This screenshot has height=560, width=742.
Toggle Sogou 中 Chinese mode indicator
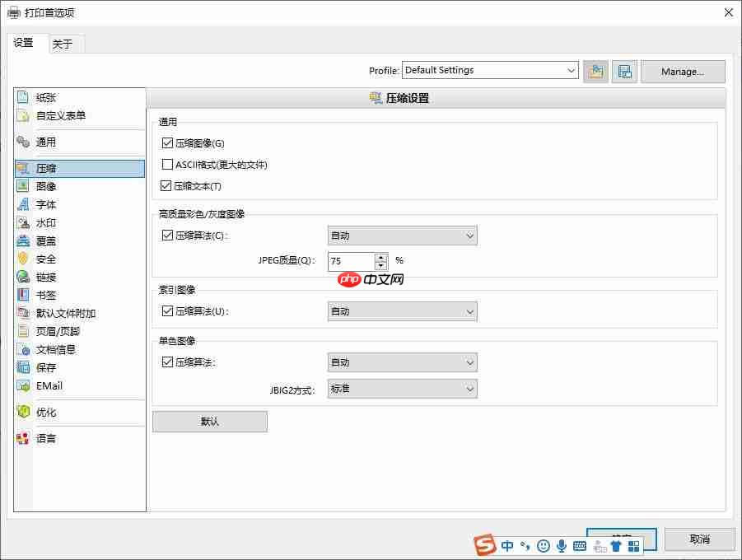507,546
